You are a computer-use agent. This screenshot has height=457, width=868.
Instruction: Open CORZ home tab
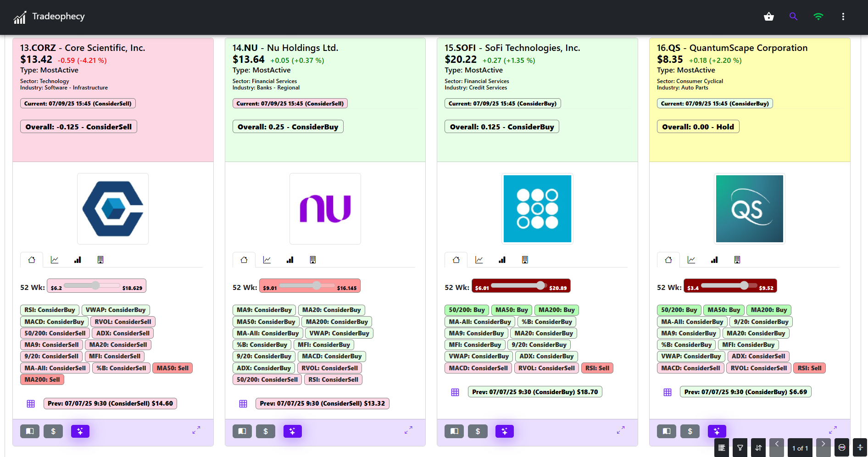click(32, 260)
